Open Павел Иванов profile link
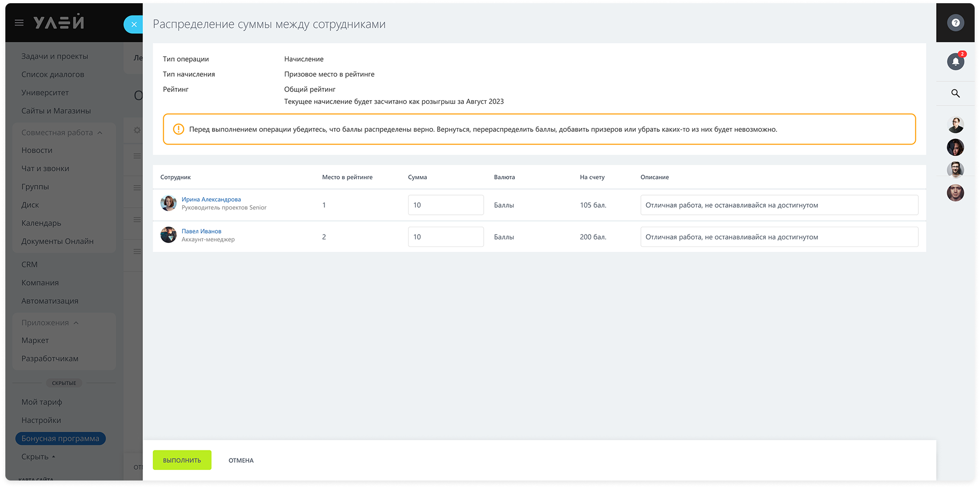980x488 pixels. tap(201, 231)
